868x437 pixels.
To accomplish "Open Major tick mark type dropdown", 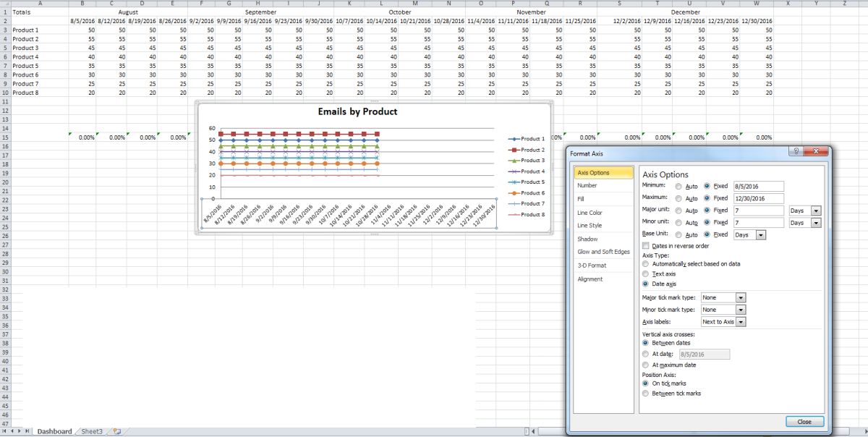I will (740, 297).
